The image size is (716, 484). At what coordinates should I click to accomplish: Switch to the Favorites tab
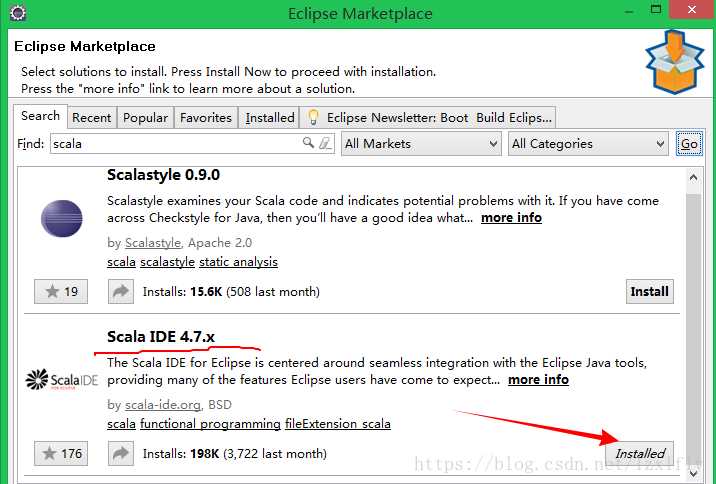click(x=206, y=118)
